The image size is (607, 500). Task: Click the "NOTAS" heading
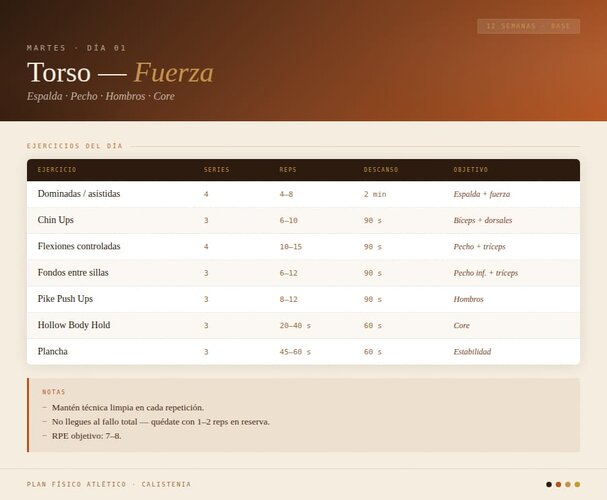click(54, 392)
